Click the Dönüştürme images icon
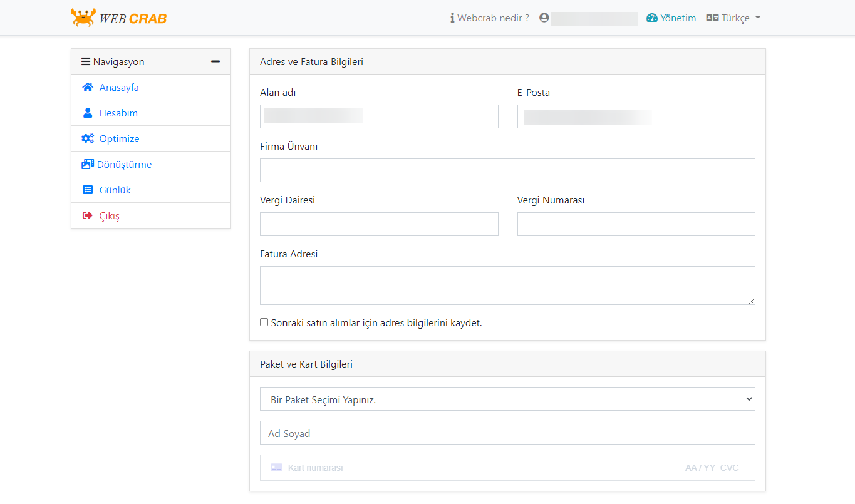 point(88,164)
